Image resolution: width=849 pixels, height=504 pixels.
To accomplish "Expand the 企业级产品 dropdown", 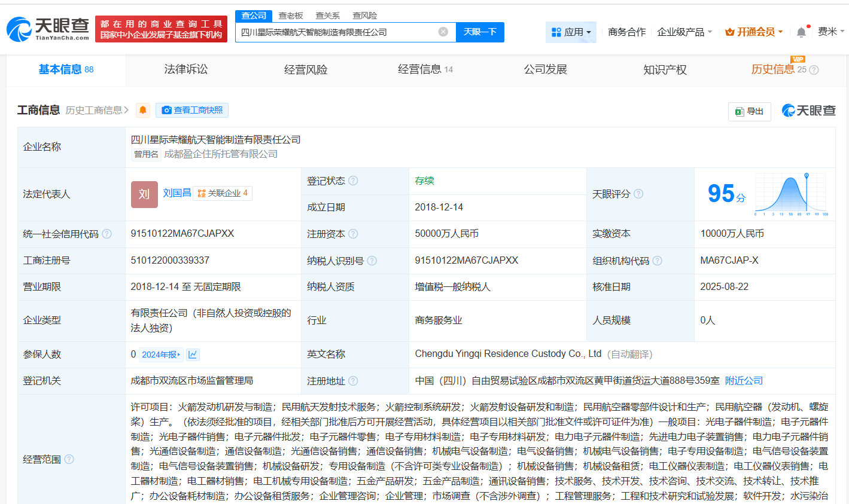I will coord(684,32).
